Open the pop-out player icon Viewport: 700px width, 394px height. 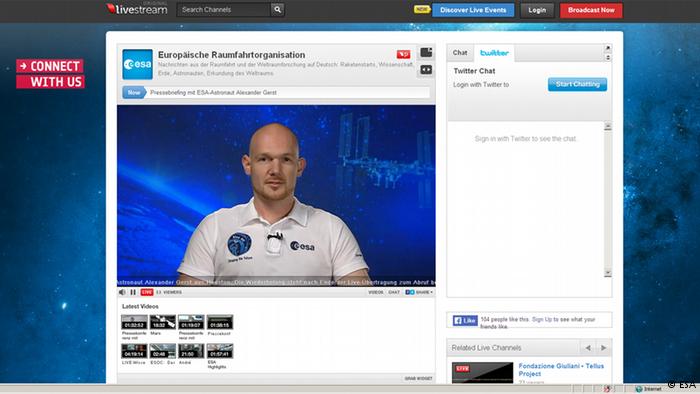pos(426,53)
